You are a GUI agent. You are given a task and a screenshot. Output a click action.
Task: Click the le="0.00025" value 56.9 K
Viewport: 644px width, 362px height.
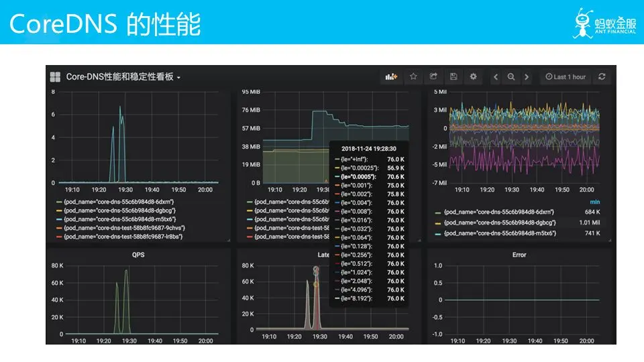click(x=396, y=168)
